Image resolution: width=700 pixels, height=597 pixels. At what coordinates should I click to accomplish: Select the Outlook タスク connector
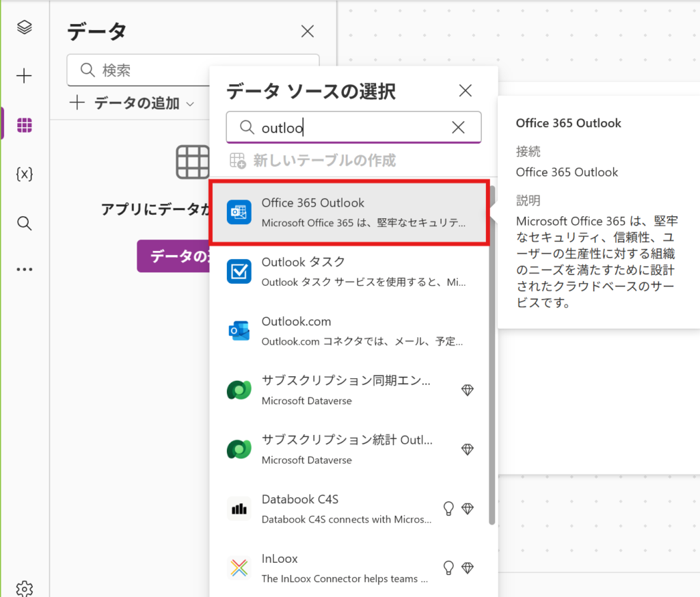350,271
